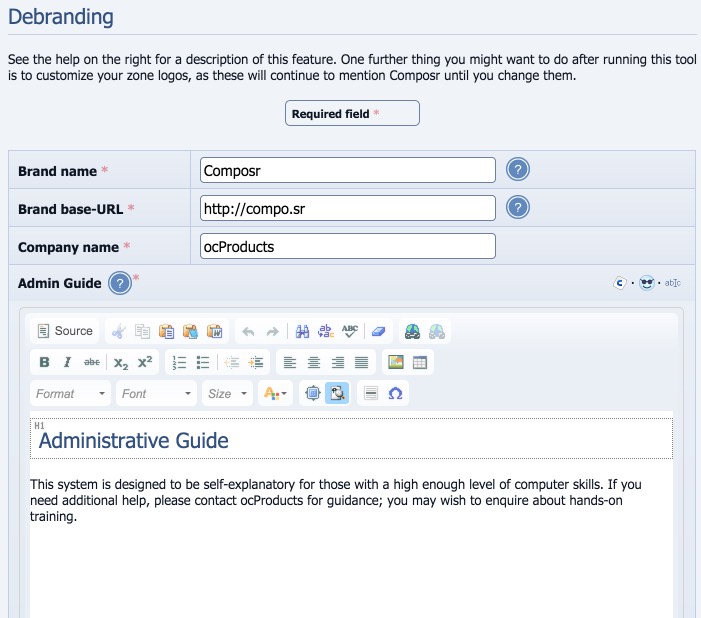The width and height of the screenshot is (701, 618).
Task: Click the Decrease Indent icon
Action: [x=232, y=362]
